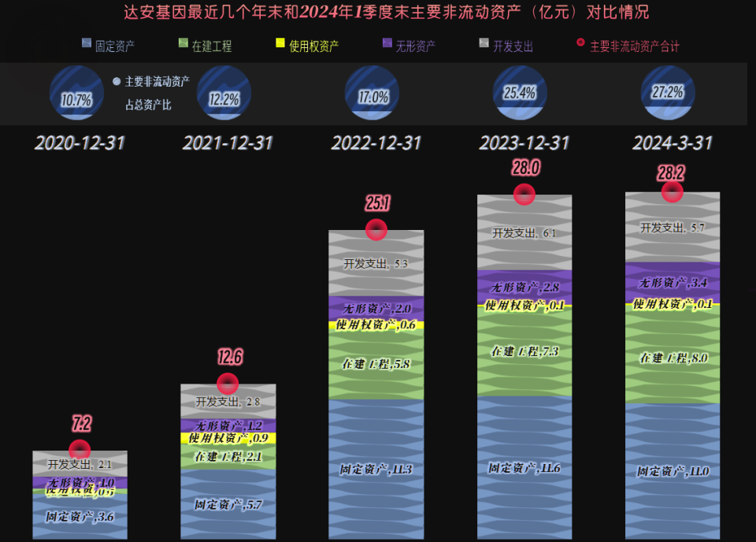Select the 12.2% ratio circle for 2021
The width and height of the screenshot is (756, 542).
pyautogui.click(x=224, y=93)
